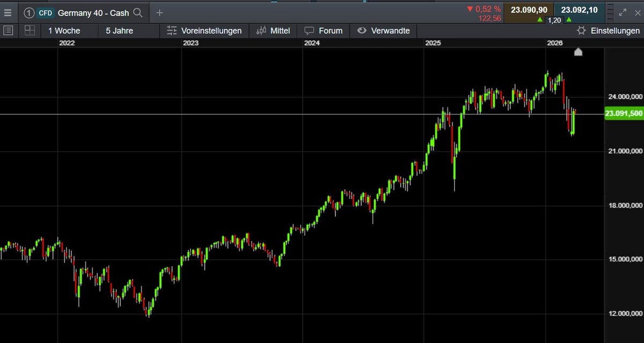
Task: Click the instrument search magnifier icon
Action: [136, 13]
